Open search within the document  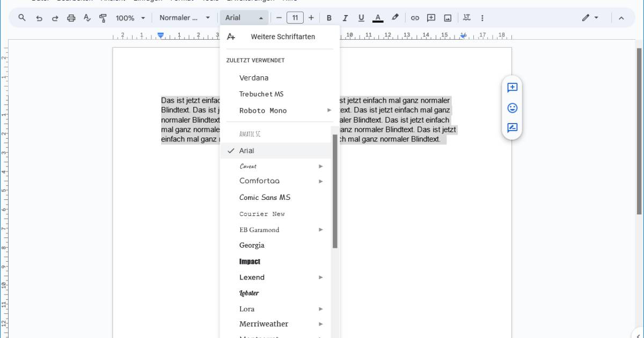click(x=21, y=17)
